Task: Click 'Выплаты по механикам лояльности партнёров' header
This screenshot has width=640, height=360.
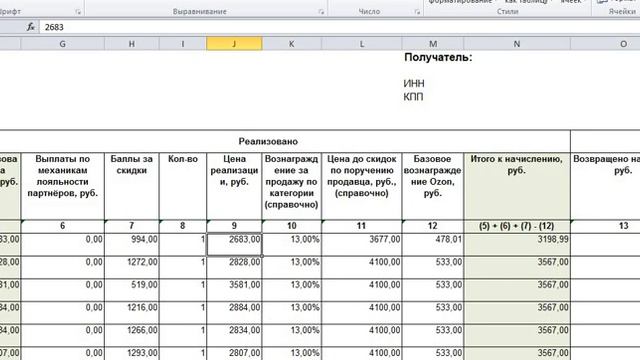Action: click(62, 186)
